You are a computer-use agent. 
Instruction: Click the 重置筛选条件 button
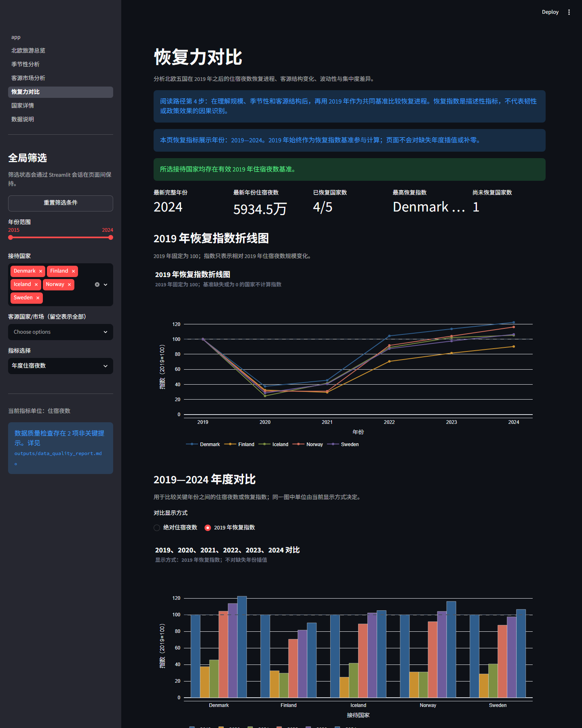[x=61, y=203]
